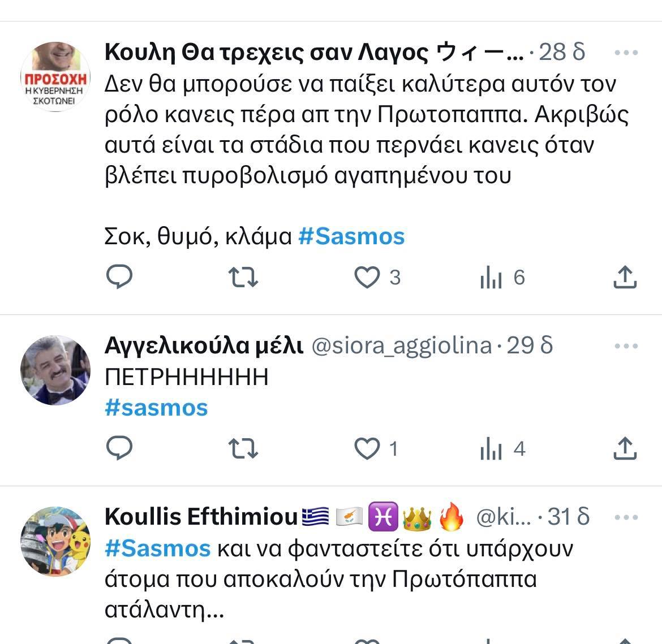Viewport: 662px width, 644px height.
Task: Reply to the ΠΕΤΡΗΗΗΗΗΗ tweet
Action: tap(119, 448)
